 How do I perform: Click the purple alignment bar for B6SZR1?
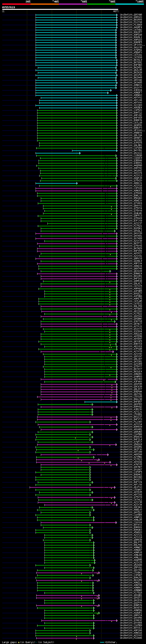79,276
